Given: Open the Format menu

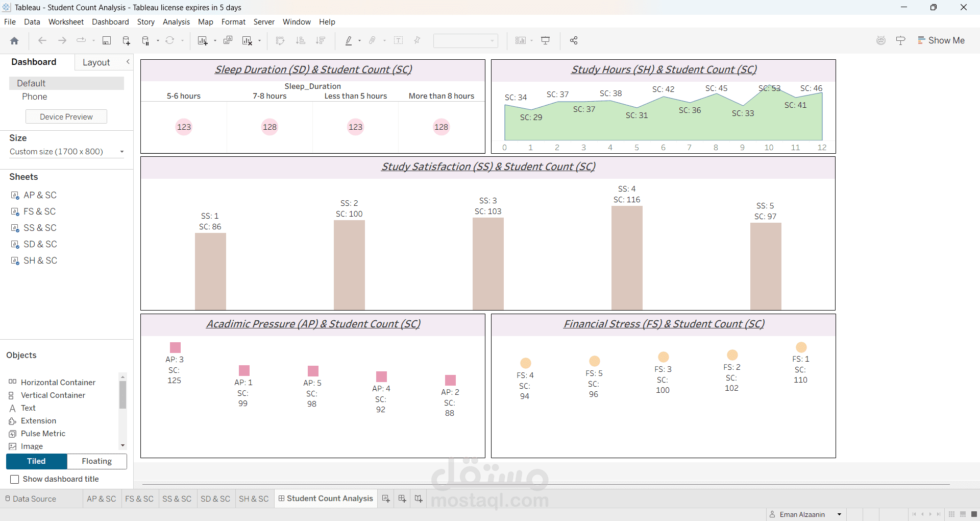Looking at the screenshot, I should click(233, 22).
